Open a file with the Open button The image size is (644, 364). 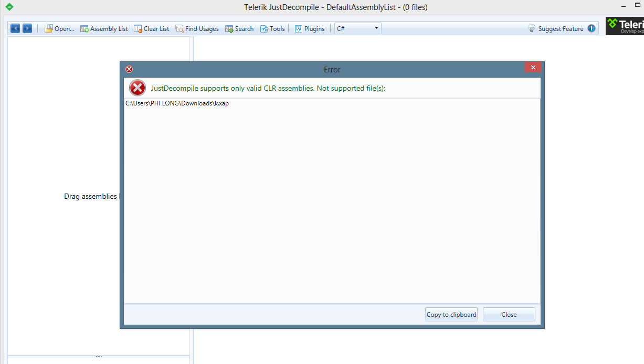(59, 29)
